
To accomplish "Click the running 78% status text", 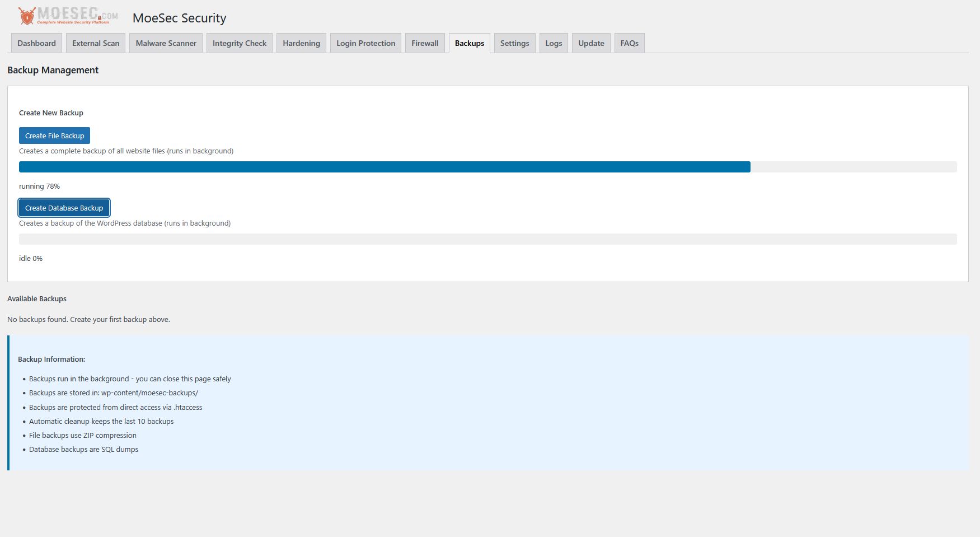I will 39,186.
